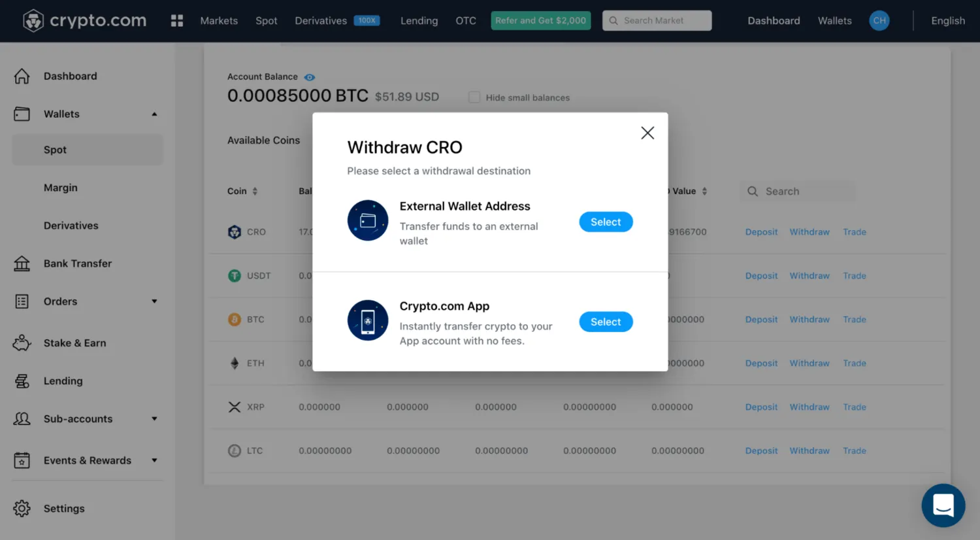Click Trade link in LTC row
The image size is (980, 540).
point(855,451)
